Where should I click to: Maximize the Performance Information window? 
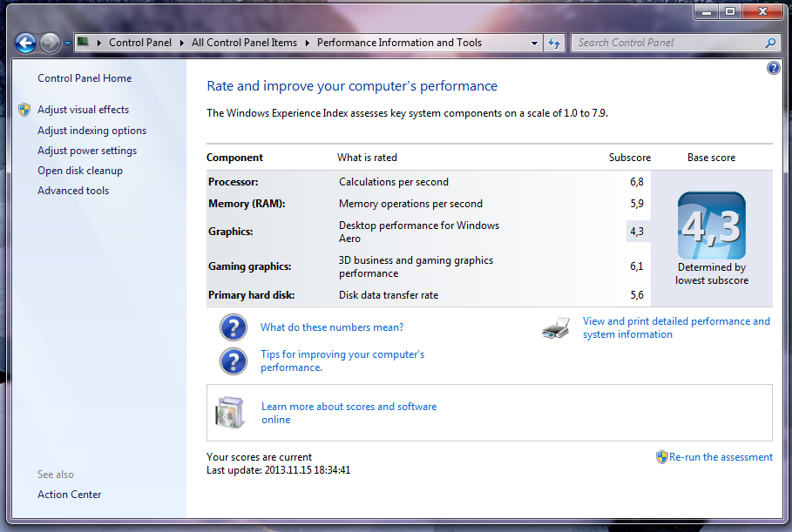pos(730,11)
